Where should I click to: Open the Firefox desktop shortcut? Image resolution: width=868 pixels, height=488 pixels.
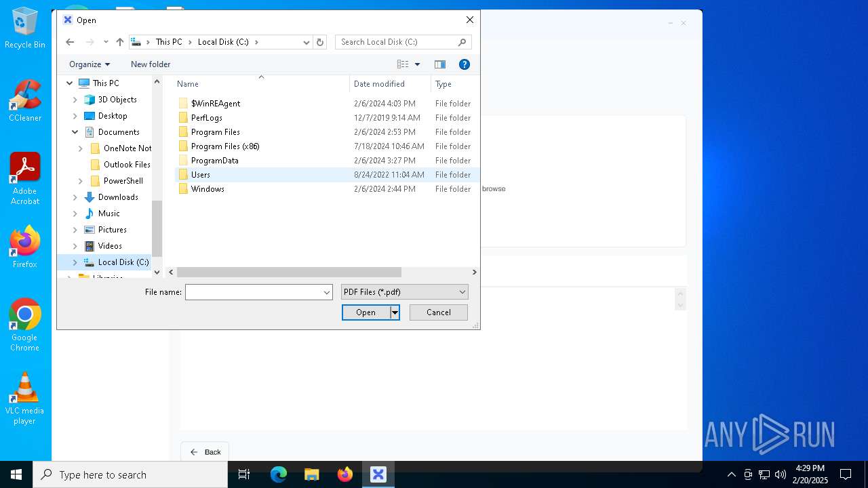point(25,247)
